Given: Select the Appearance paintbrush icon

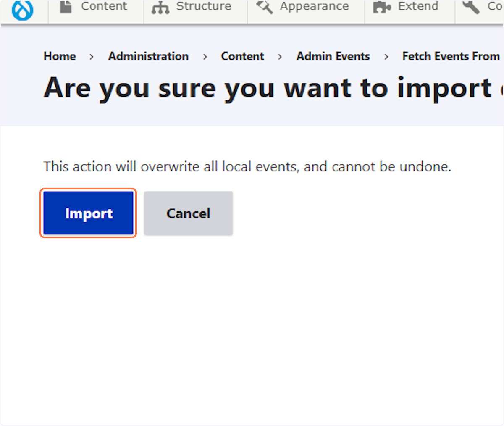Looking at the screenshot, I should click(x=265, y=7).
